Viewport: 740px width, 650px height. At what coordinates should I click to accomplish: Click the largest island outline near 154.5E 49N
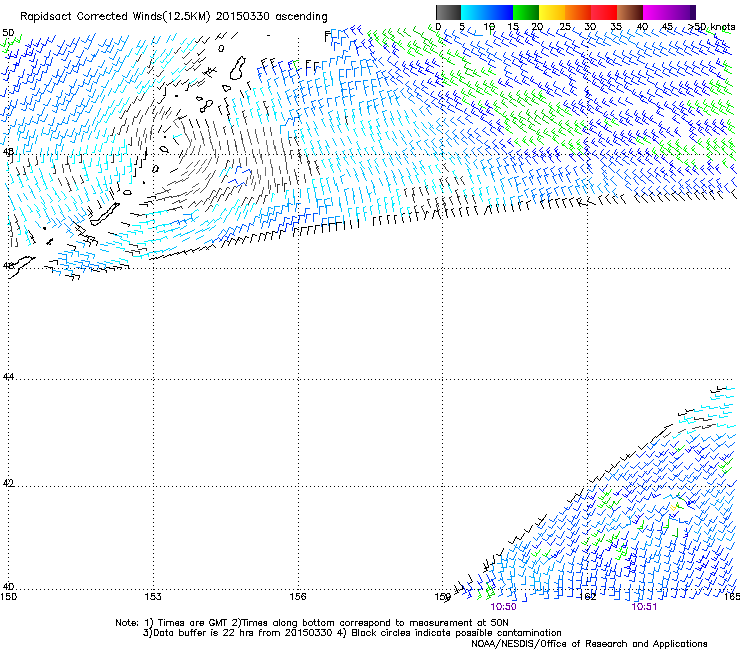click(238, 68)
